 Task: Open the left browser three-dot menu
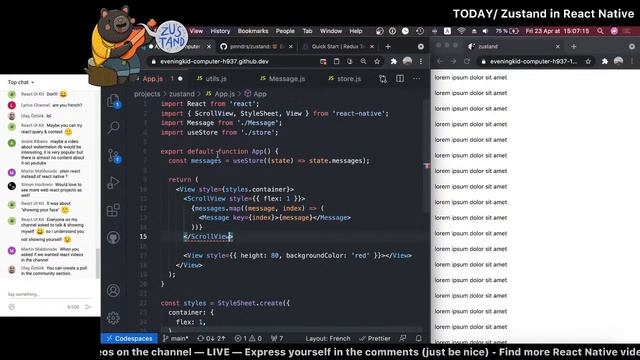click(x=421, y=61)
